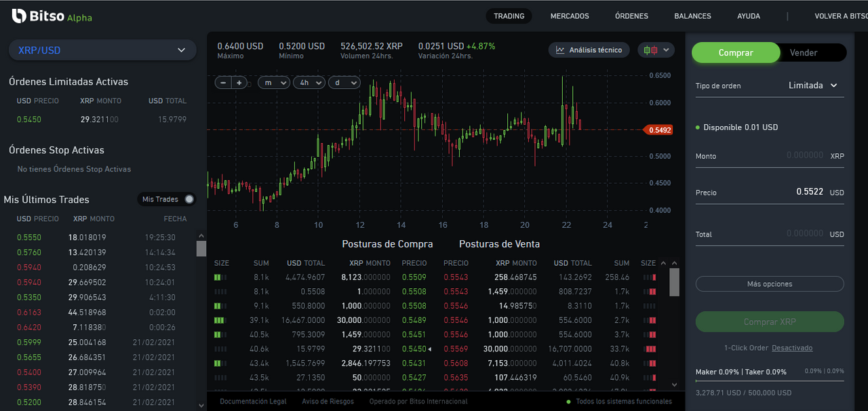
Task: Click the order marker arrow beside 0.5450 bid
Action: pyautogui.click(x=429, y=349)
